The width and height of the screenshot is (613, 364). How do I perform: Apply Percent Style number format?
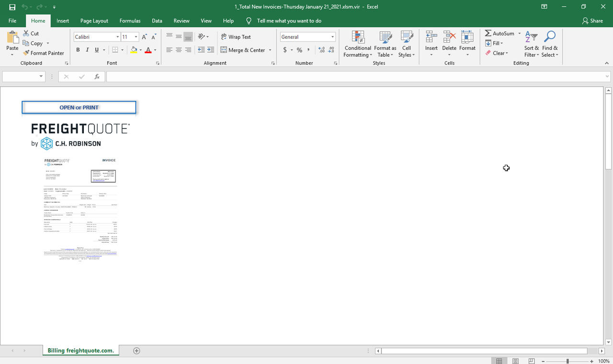tap(299, 50)
